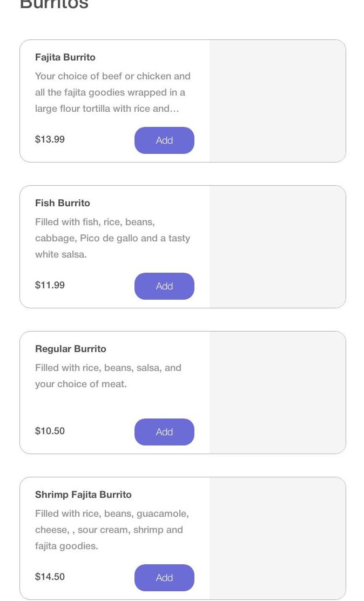The image size is (364, 601).
Task: Click the Fish Burrito description text
Action: point(112,238)
